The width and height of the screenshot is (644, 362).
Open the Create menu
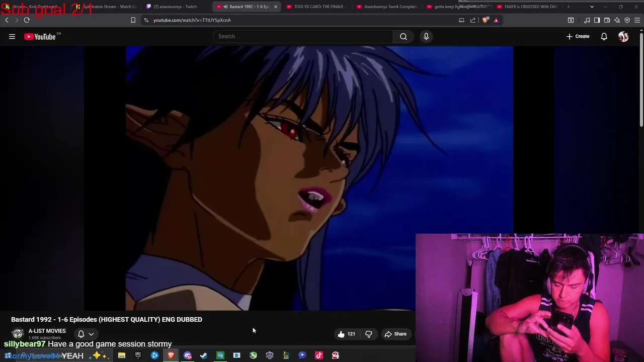pyautogui.click(x=578, y=36)
